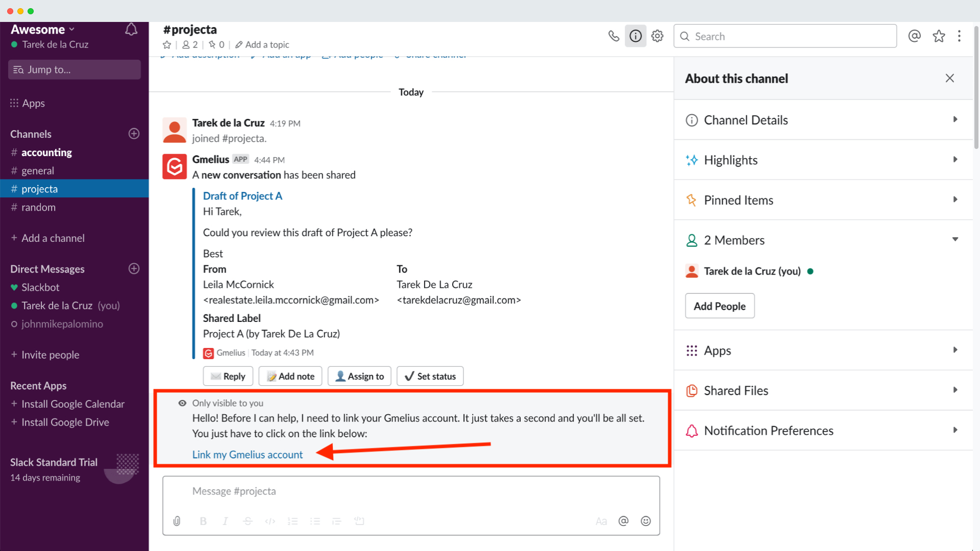Insert an ordered list in the message
Screen dimensions: 980x551
(292, 521)
